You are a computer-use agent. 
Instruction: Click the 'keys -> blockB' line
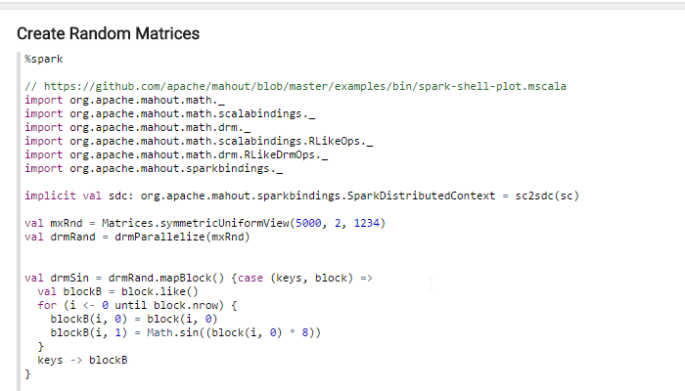pos(83,360)
